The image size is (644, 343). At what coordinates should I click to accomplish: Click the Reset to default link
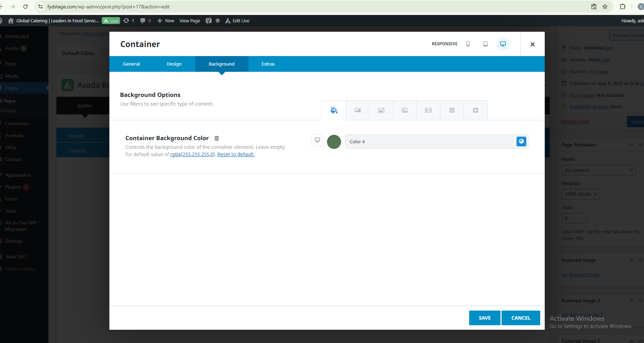click(x=236, y=154)
